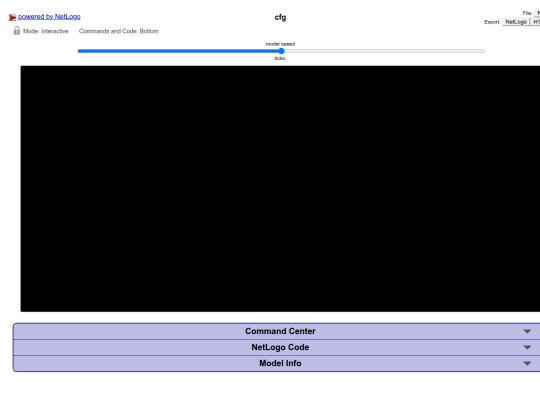This screenshot has width=540, height=405.
Task: Toggle the lock icon beside Mode: Interactive
Action: [x=17, y=31]
